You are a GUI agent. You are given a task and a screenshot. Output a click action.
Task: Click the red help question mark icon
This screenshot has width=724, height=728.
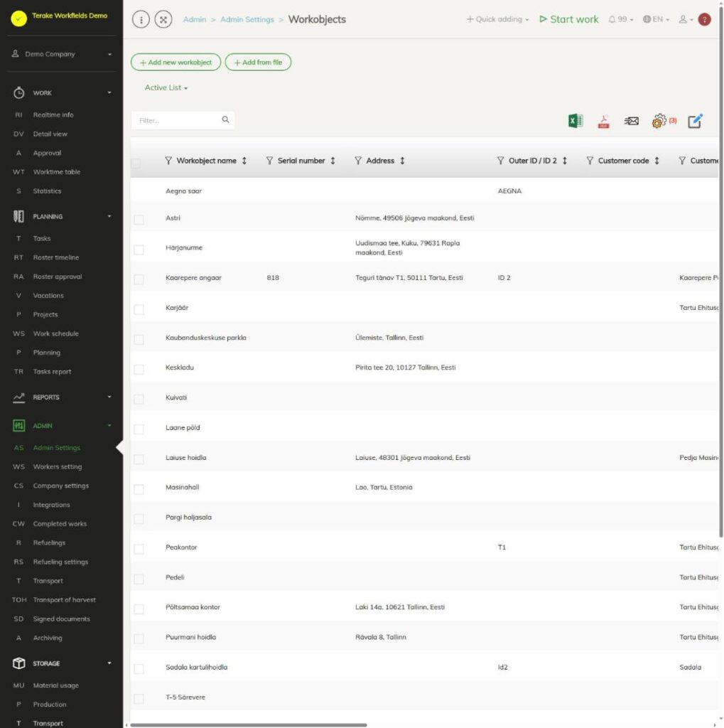coord(705,19)
